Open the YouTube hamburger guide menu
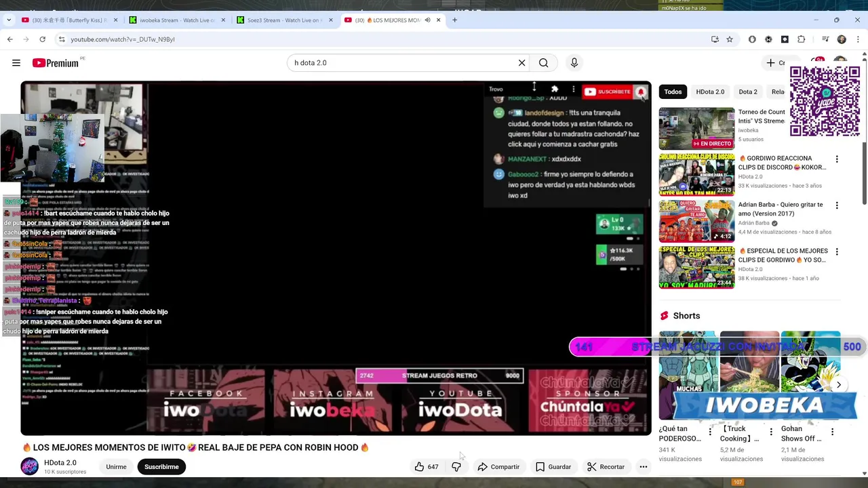 [x=16, y=63]
